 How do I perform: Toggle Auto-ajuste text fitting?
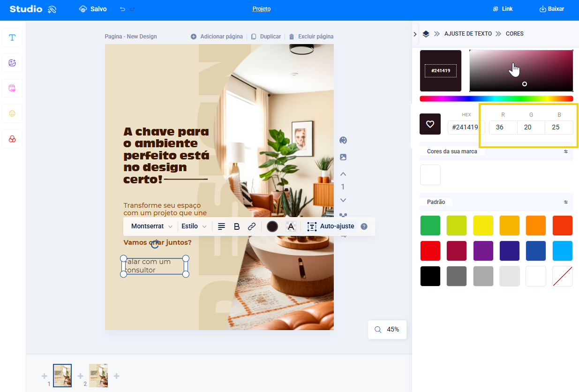click(x=331, y=226)
